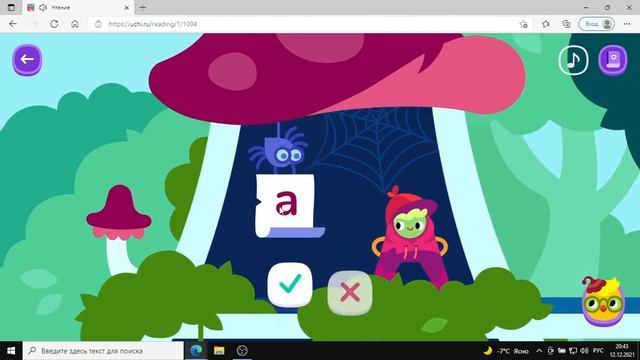Image resolution: width=640 pixels, height=360 pixels.
Task: Select the Чтение browser tab
Action: pos(78,7)
